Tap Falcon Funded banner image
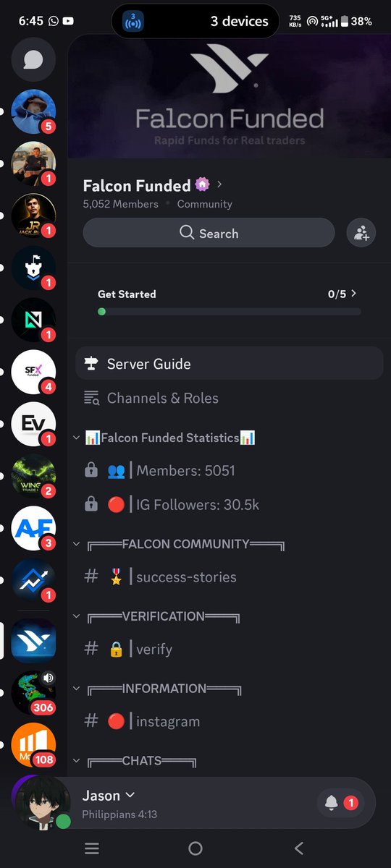Image resolution: width=391 pixels, height=868 pixels. click(x=229, y=96)
